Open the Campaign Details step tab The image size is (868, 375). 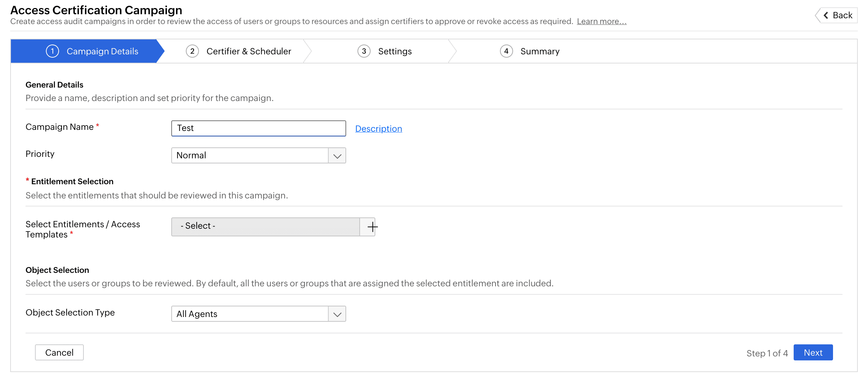point(87,51)
